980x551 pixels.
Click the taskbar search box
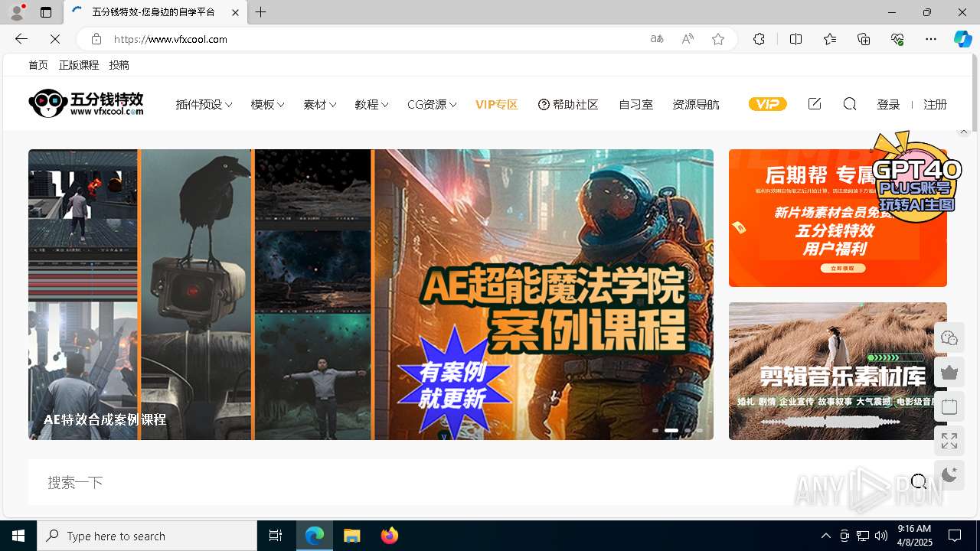pos(147,536)
